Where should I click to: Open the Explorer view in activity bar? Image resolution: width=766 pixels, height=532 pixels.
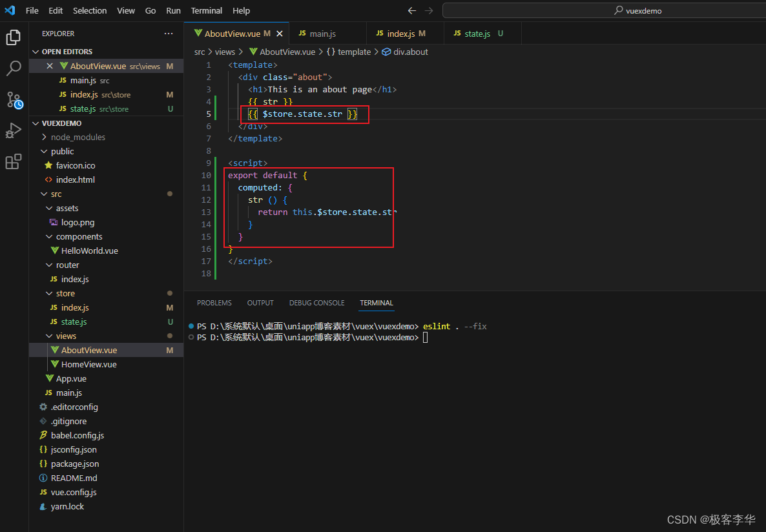click(x=14, y=37)
